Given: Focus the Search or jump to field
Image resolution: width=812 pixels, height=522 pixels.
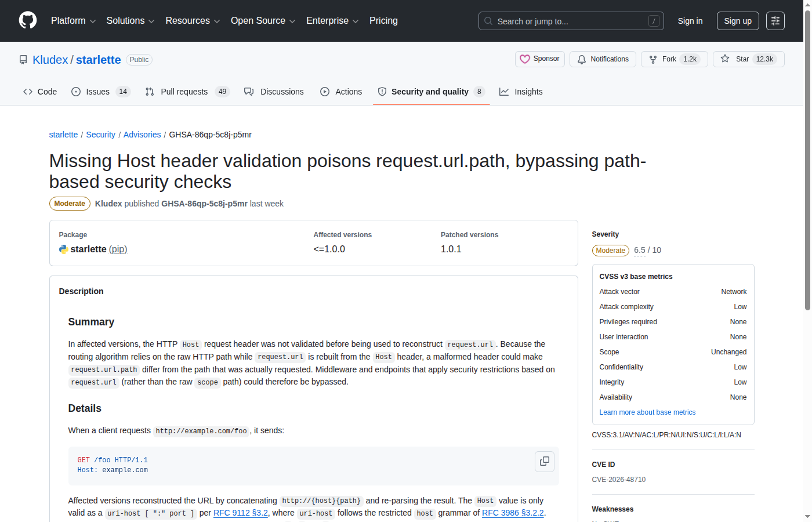Looking at the screenshot, I should pyautogui.click(x=571, y=21).
